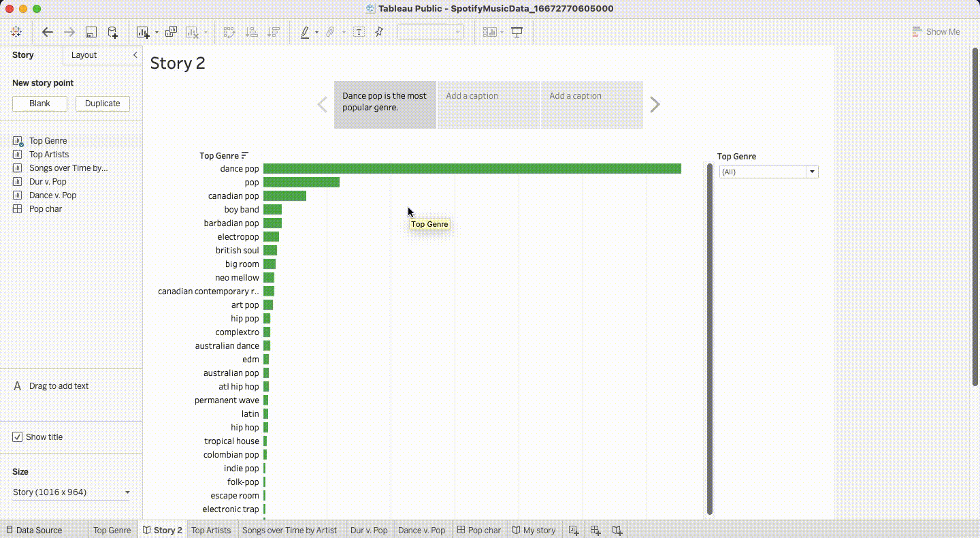Open the Show Me panel
This screenshot has width=980, height=538.
tap(936, 32)
